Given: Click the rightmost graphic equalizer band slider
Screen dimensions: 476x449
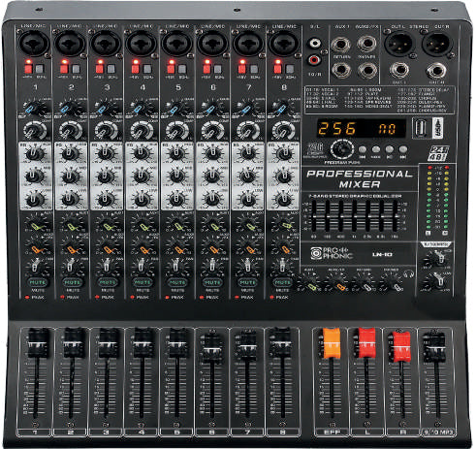Looking at the screenshot, I should pyautogui.click(x=396, y=216).
